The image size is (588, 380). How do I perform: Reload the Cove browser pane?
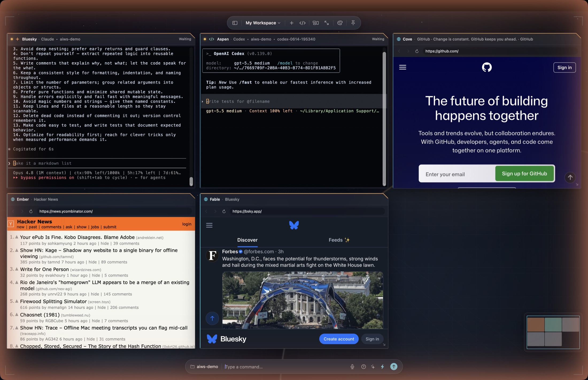(x=417, y=51)
